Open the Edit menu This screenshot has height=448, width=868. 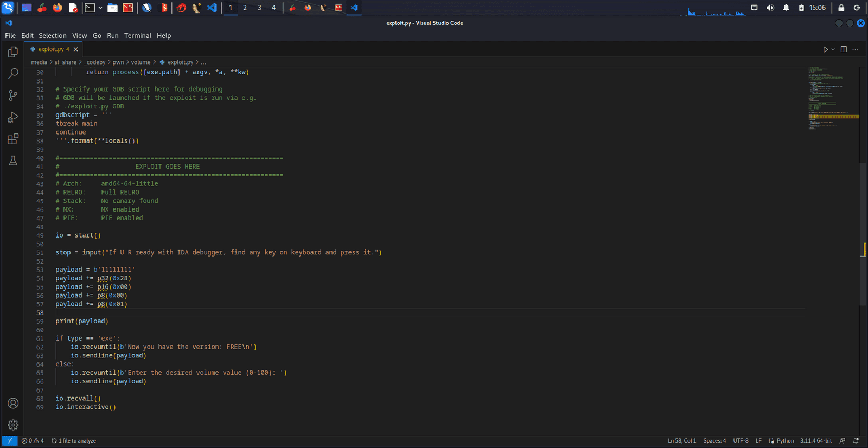(x=27, y=36)
